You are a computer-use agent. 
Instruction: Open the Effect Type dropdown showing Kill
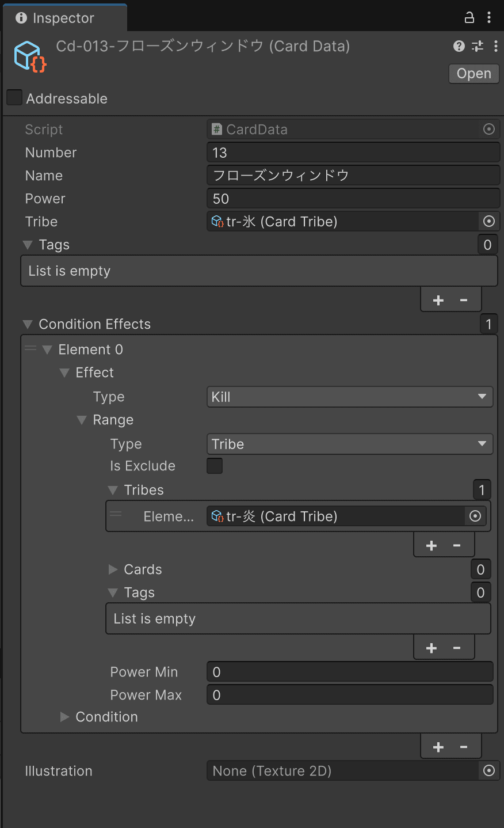[349, 397]
